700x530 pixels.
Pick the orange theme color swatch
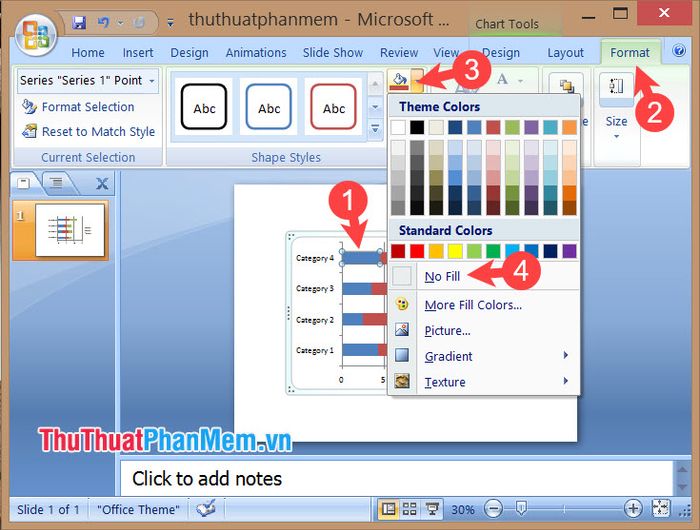(569, 127)
